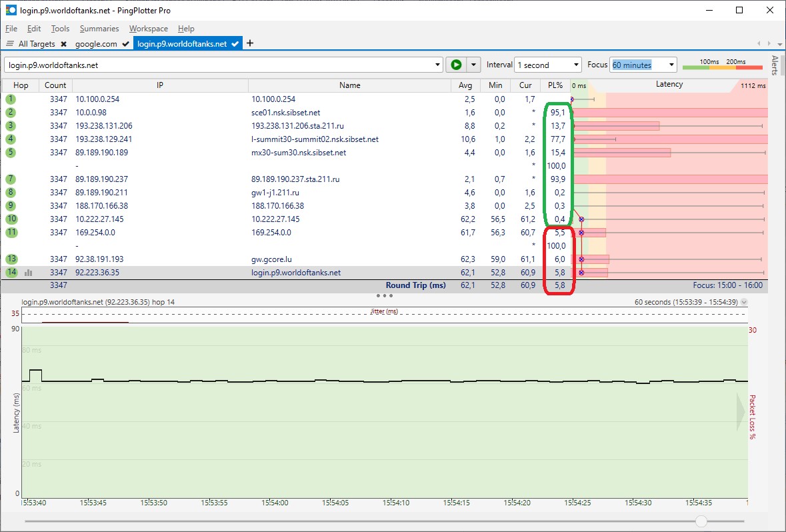The width and height of the screenshot is (786, 532).
Task: Open the All Targets hamburger list icon
Action: tap(9, 43)
